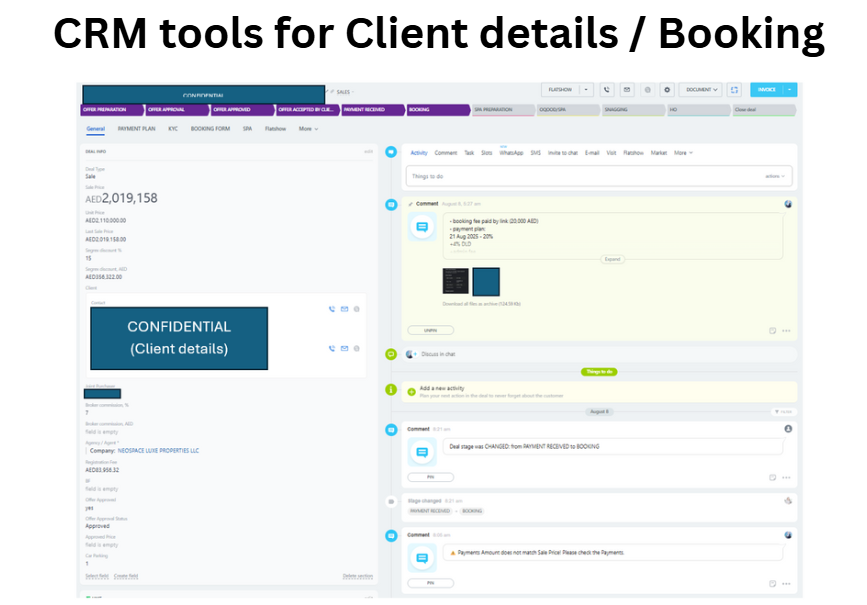Click the phone icon in client Contact card

click(332, 309)
